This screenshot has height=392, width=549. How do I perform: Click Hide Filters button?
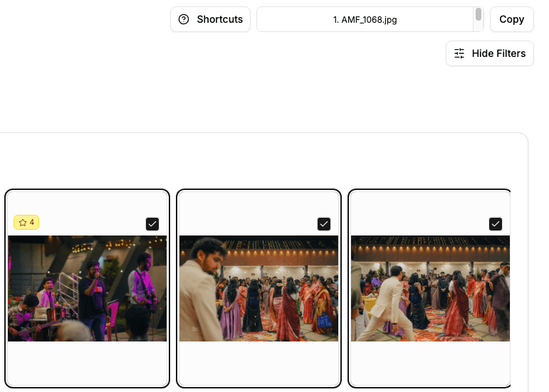click(x=489, y=53)
